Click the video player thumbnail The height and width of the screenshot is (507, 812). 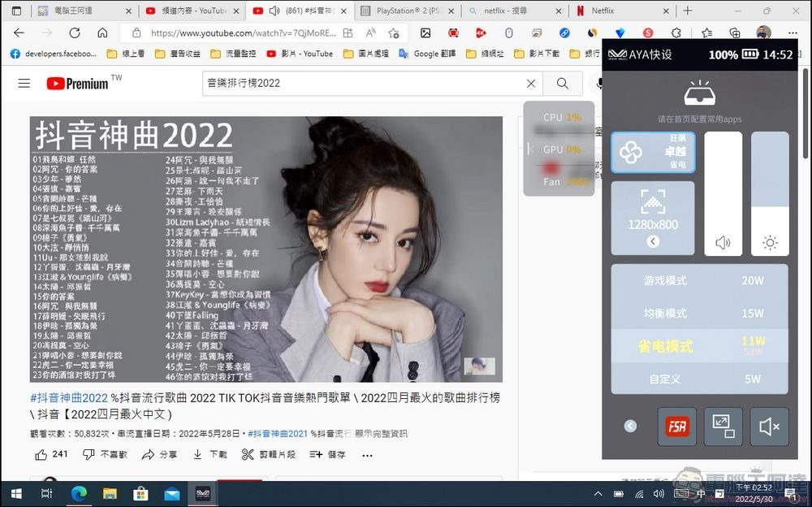click(266, 249)
